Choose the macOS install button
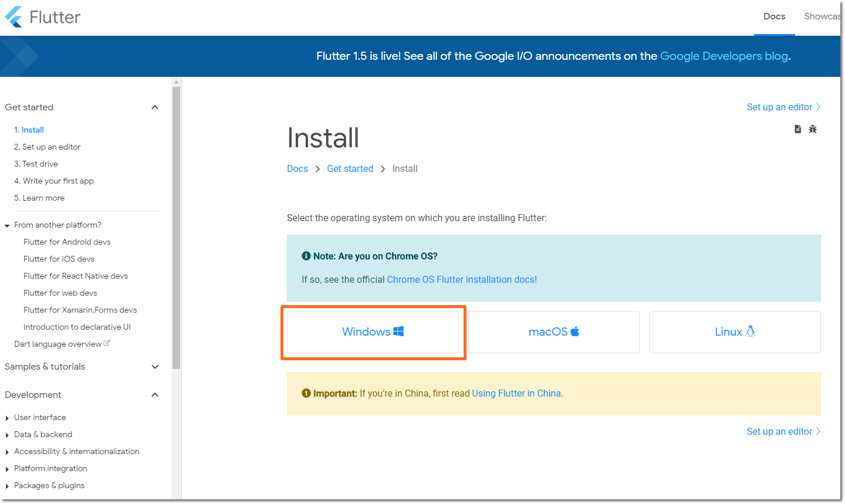Viewport: 845px width, 504px height. pos(554,332)
